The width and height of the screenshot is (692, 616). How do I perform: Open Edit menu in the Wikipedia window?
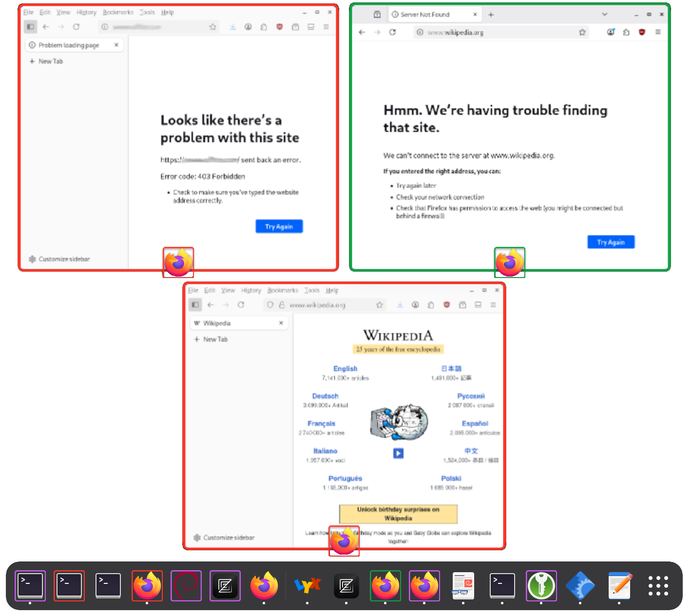click(210, 290)
